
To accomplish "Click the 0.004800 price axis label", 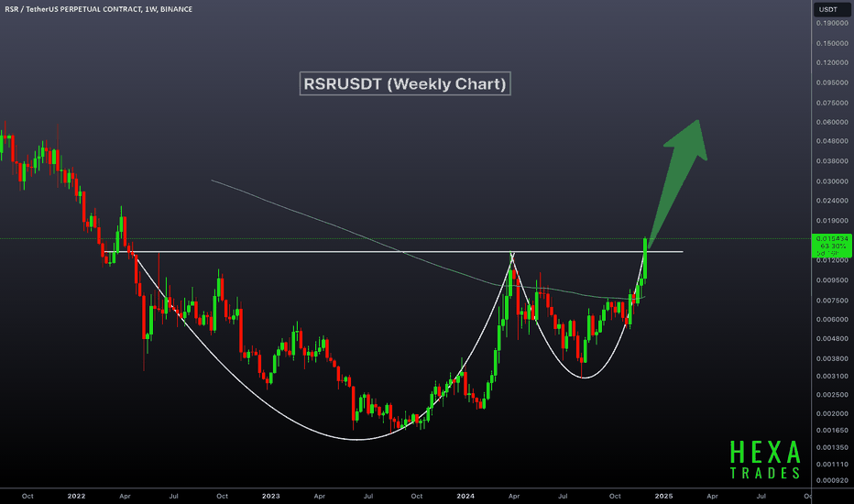I will tap(832, 338).
